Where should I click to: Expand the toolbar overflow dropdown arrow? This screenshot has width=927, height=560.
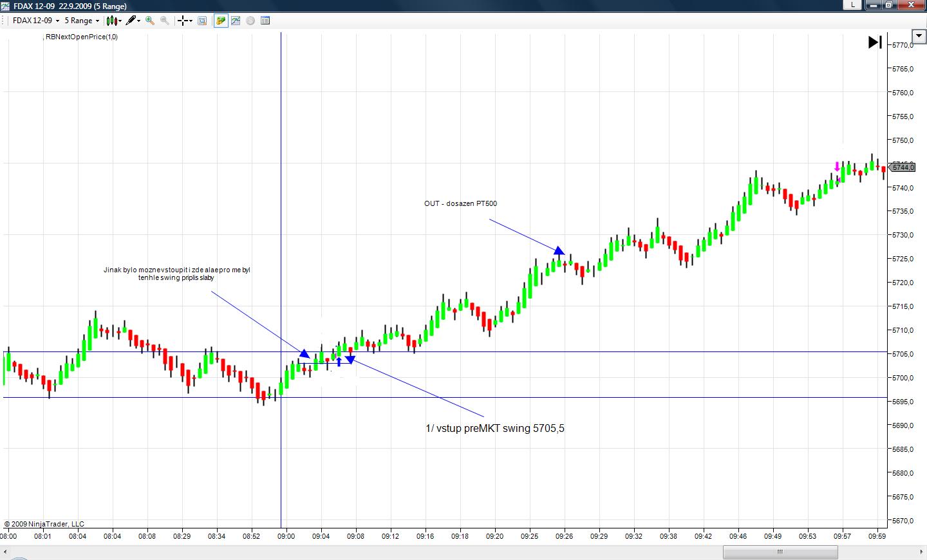(919, 36)
